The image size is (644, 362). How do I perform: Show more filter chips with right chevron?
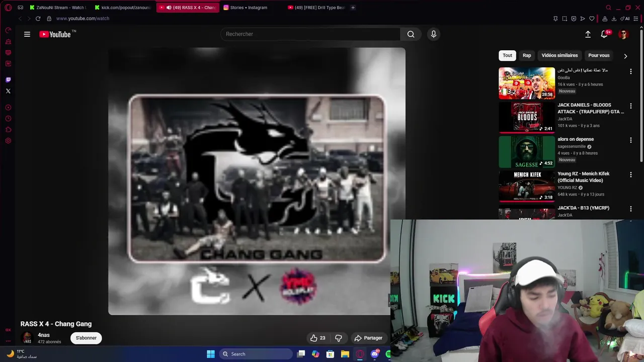point(625,56)
